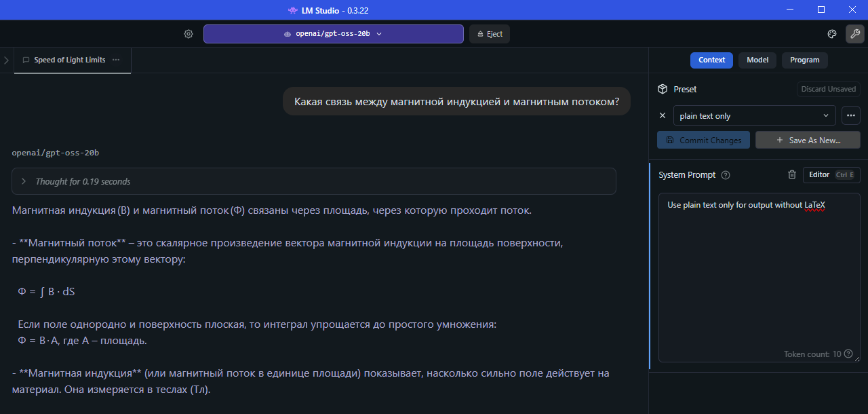Click the Token count help icon
The width and height of the screenshot is (868, 414).
848,354
